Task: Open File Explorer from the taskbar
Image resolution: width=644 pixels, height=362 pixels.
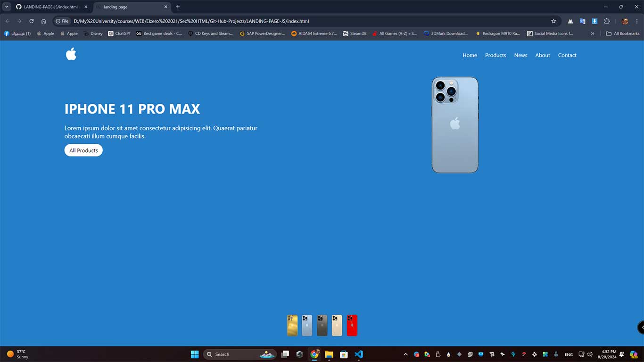Action: click(x=329, y=354)
